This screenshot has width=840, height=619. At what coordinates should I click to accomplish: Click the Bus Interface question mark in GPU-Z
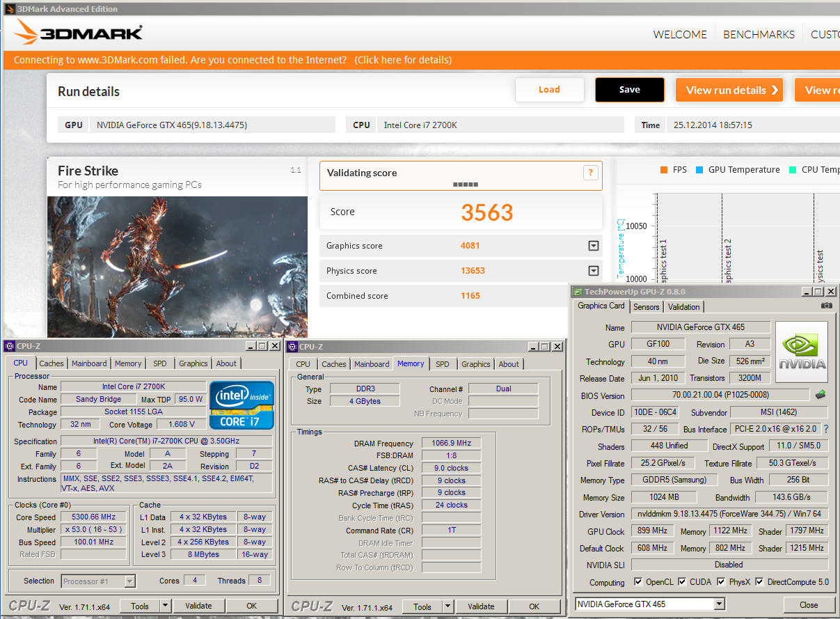click(x=826, y=429)
